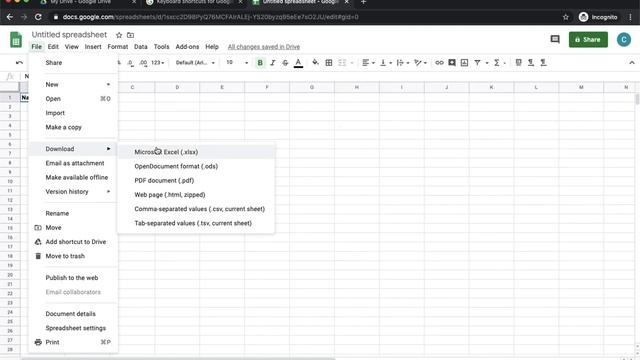The image size is (640, 360).
Task: Click All changes saved in Drive link
Action: (264, 47)
